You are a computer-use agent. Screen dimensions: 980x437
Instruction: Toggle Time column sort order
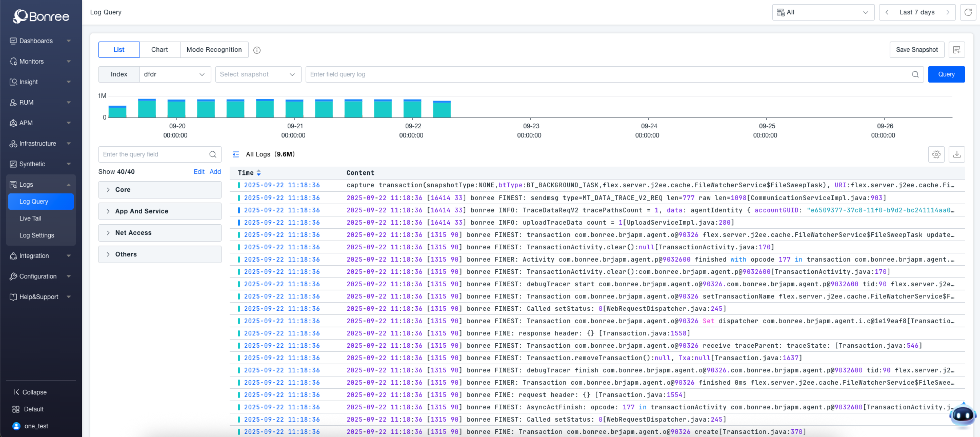258,173
